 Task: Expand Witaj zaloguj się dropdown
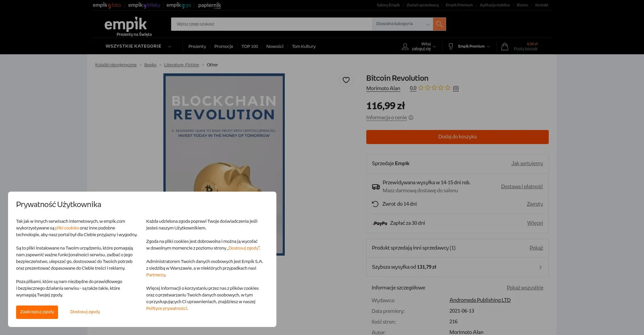424,47
